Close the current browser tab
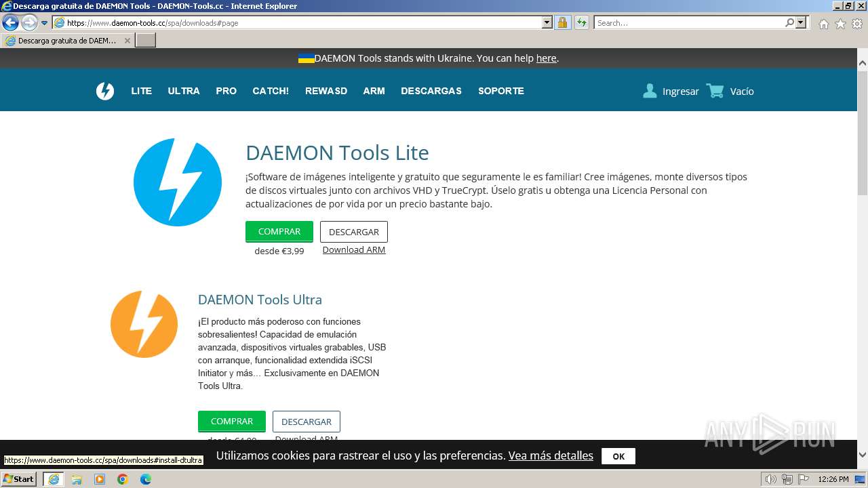The image size is (868, 488). (x=127, y=41)
